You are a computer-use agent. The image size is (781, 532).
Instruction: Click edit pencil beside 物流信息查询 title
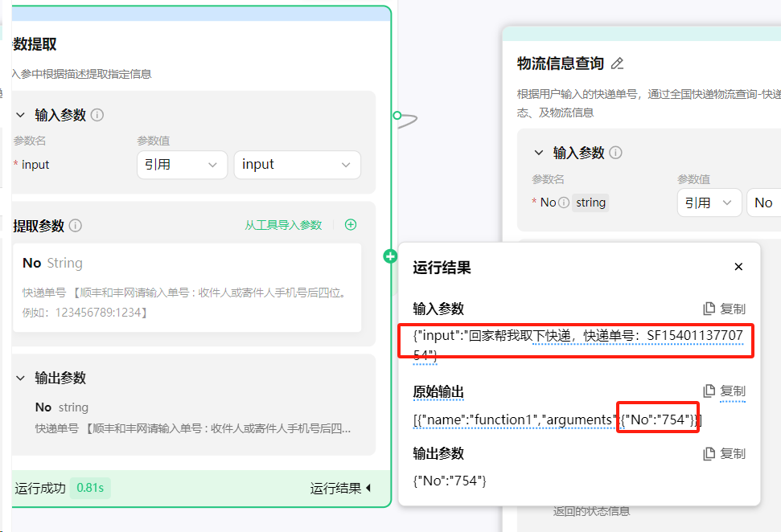pyautogui.click(x=617, y=63)
